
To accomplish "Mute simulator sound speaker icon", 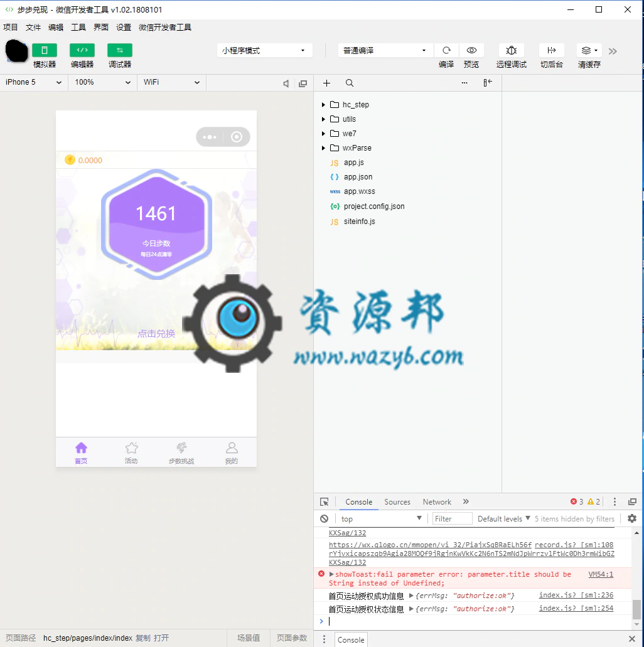I will click(286, 83).
